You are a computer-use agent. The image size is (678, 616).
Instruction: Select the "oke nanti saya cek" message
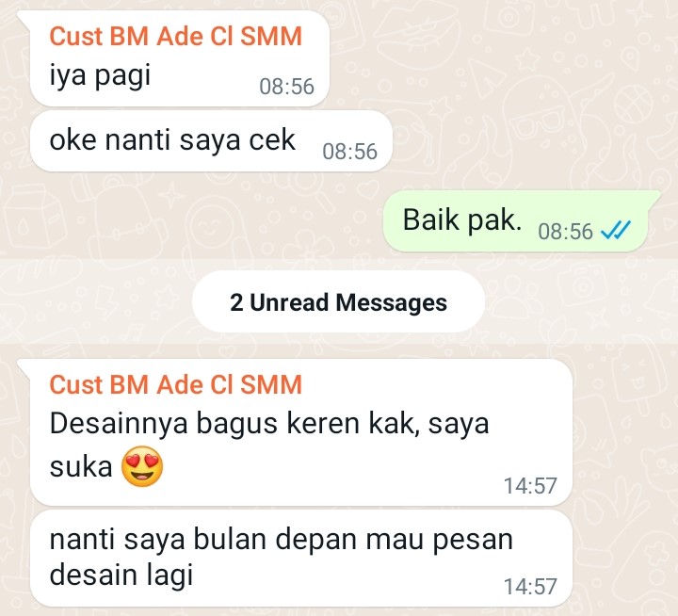(211, 141)
